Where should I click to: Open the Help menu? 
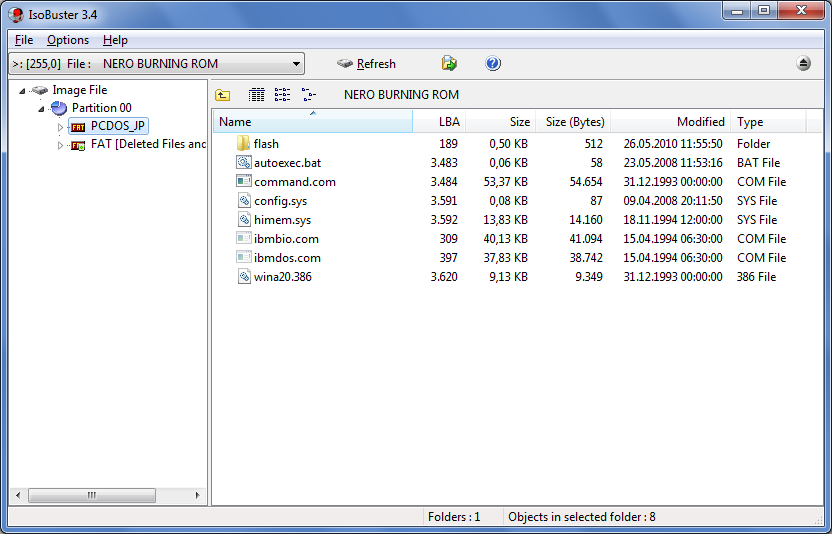115,40
